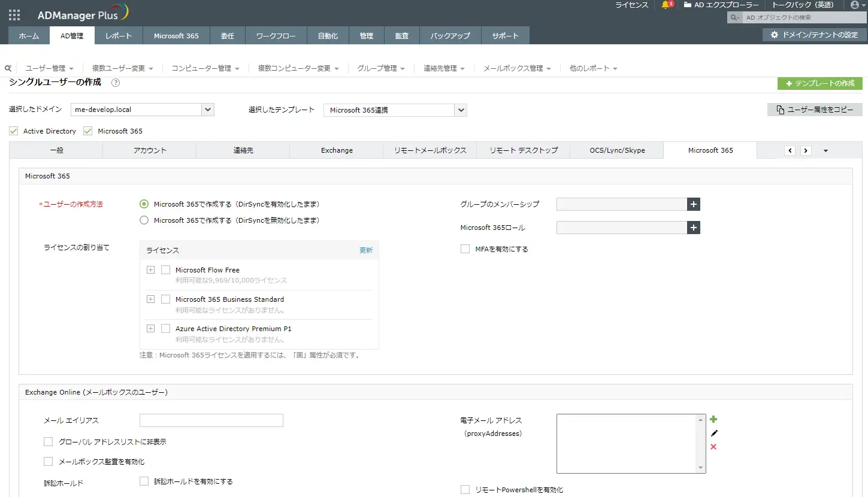Click the proxyAddresses list scrollbar down arrow
Viewport: 868px width, 497px height.
point(701,468)
